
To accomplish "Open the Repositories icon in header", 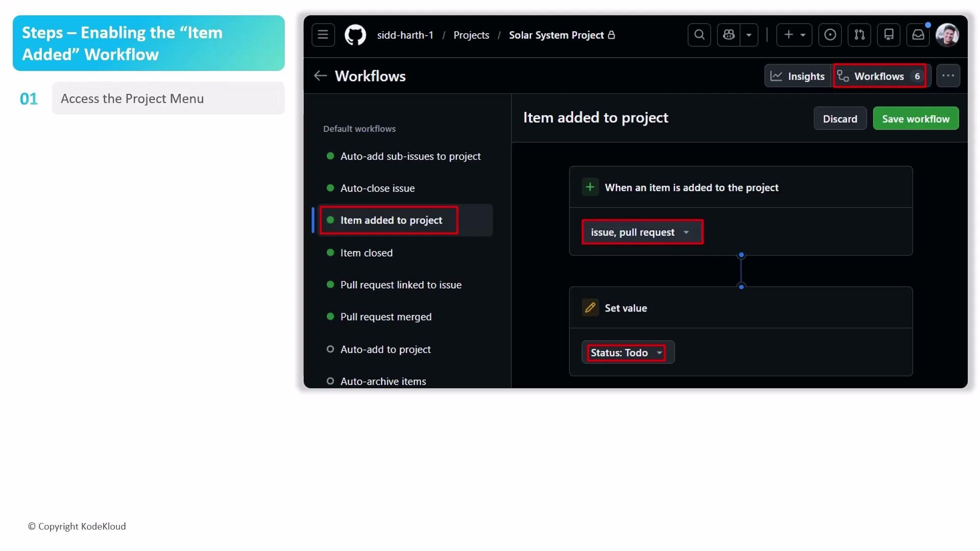I will click(x=889, y=35).
